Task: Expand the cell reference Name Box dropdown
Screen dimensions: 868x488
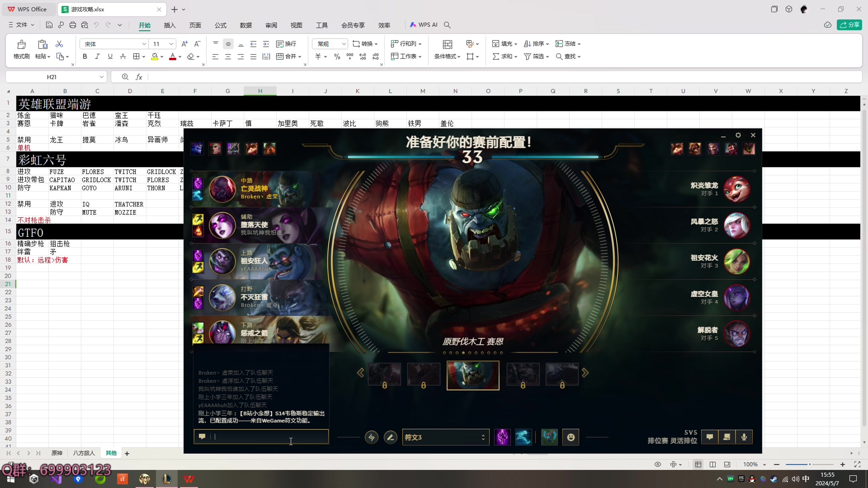Action: point(102,77)
